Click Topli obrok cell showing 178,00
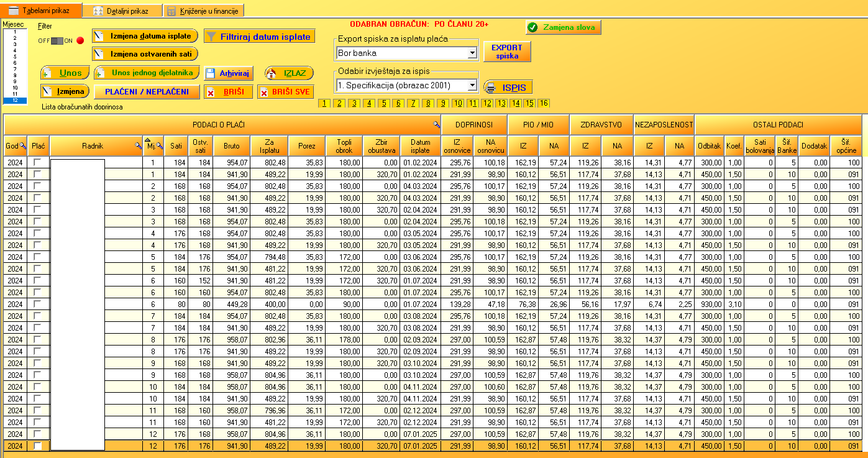This screenshot has width=868, height=458. [x=344, y=339]
